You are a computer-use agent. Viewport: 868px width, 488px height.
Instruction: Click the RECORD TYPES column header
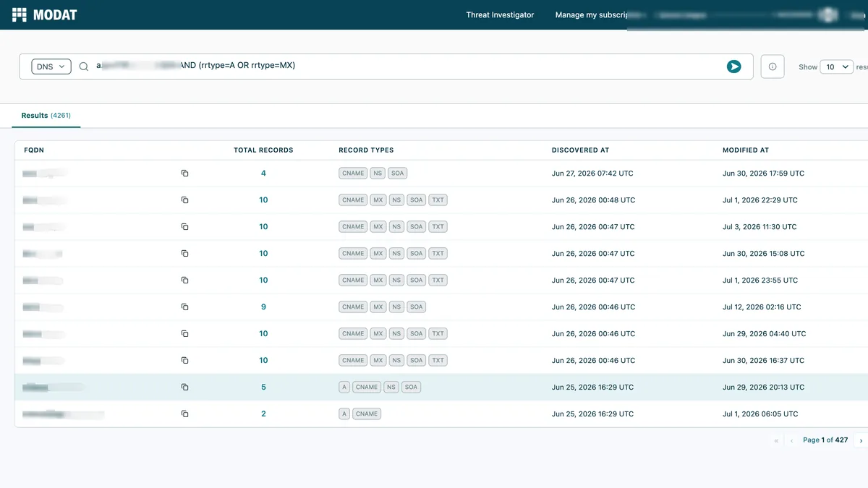(366, 150)
